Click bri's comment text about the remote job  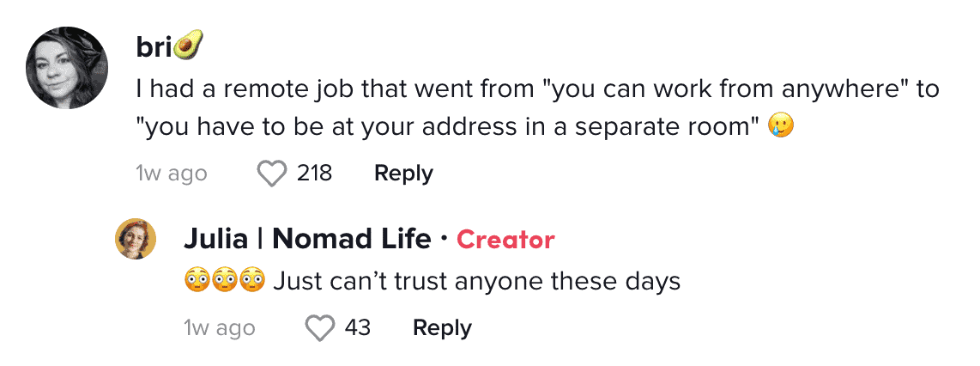click(537, 107)
